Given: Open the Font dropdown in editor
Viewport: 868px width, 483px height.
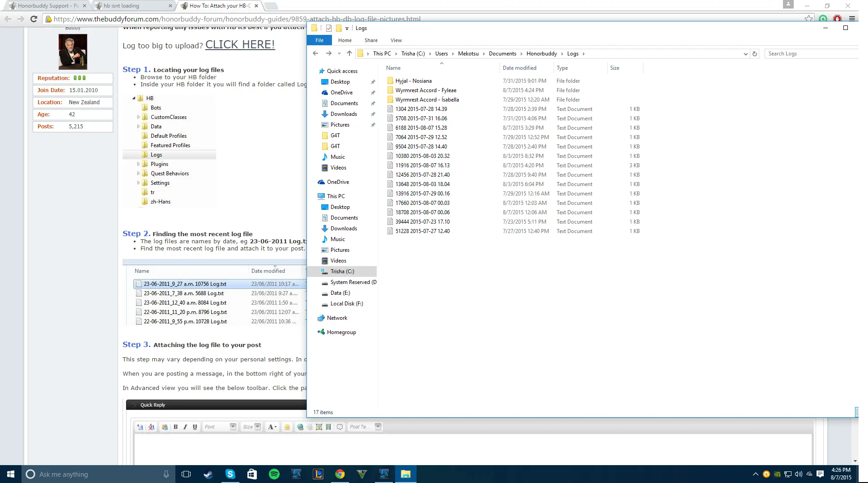Looking at the screenshot, I should tap(220, 427).
